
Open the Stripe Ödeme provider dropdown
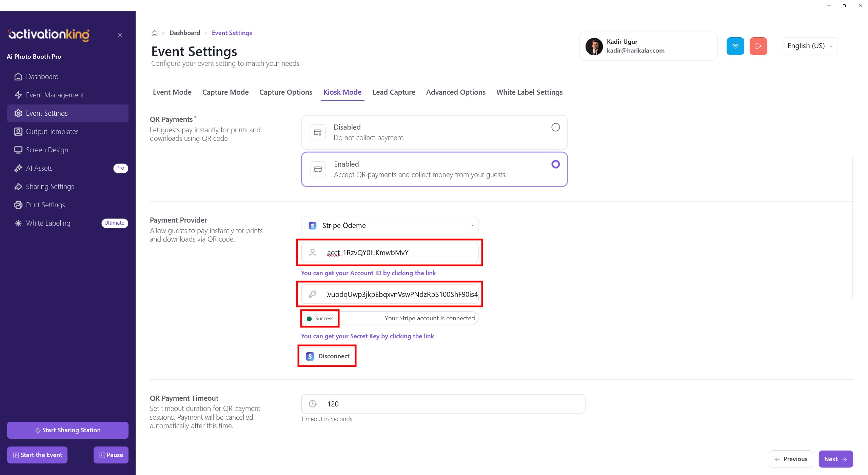[x=390, y=226]
